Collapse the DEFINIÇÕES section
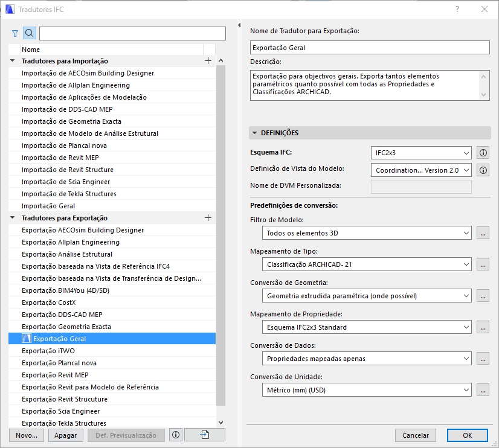The width and height of the screenshot is (499, 448). coord(254,132)
